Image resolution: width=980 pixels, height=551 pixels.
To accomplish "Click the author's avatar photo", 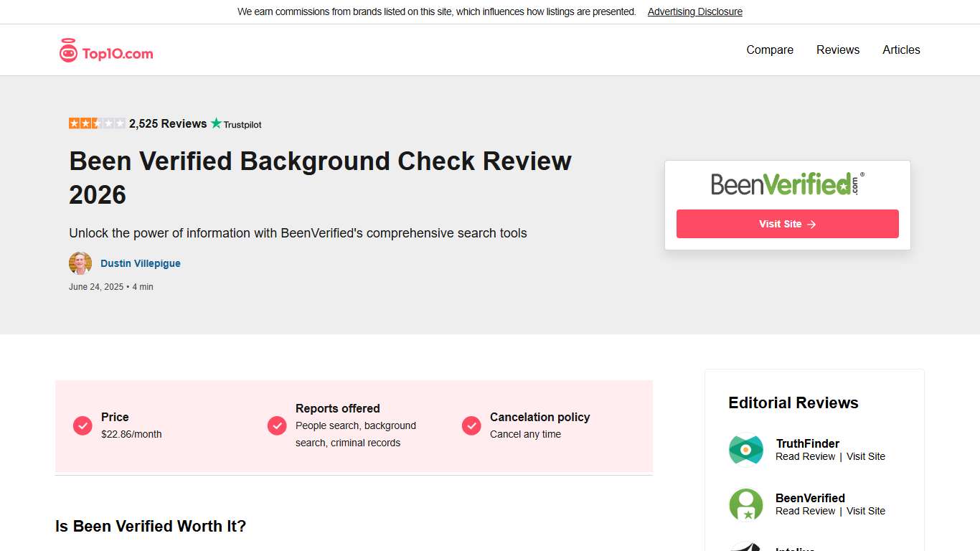I will click(x=80, y=263).
